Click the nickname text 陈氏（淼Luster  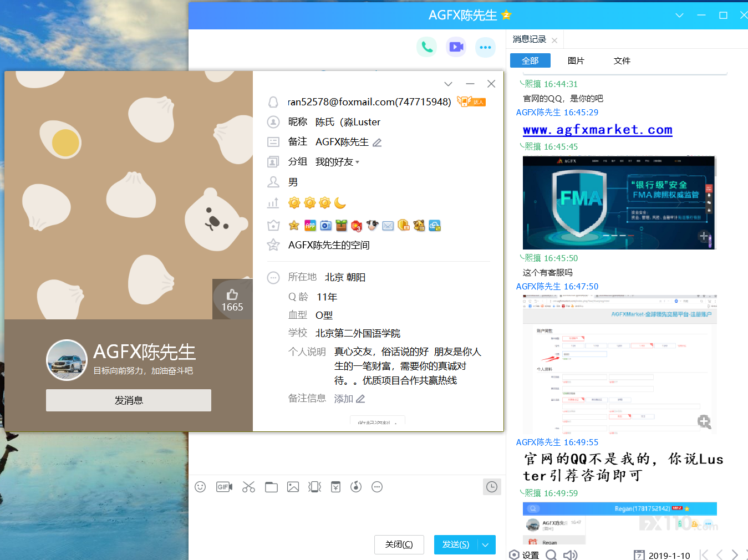coord(348,122)
